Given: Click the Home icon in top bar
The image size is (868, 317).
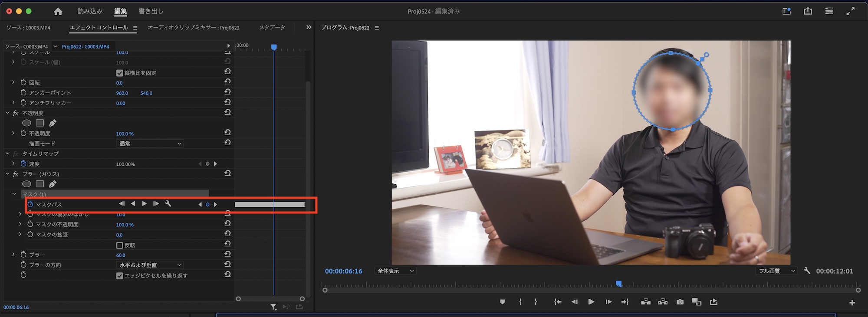Looking at the screenshot, I should 58,11.
